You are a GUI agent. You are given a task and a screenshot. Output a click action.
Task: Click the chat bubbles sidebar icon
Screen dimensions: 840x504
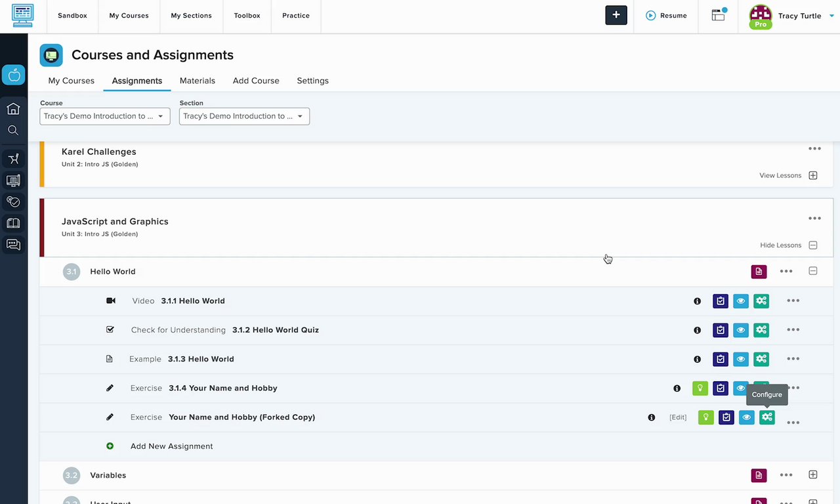pyautogui.click(x=13, y=245)
